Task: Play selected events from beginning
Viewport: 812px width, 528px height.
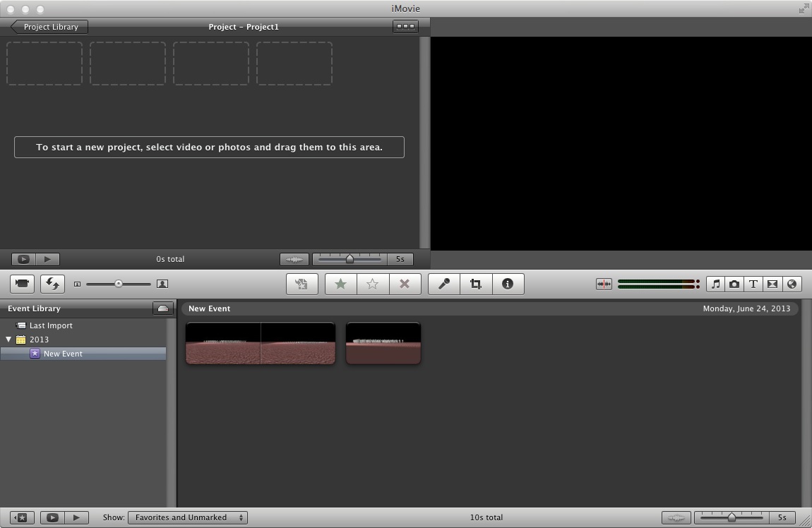Action: [x=76, y=517]
